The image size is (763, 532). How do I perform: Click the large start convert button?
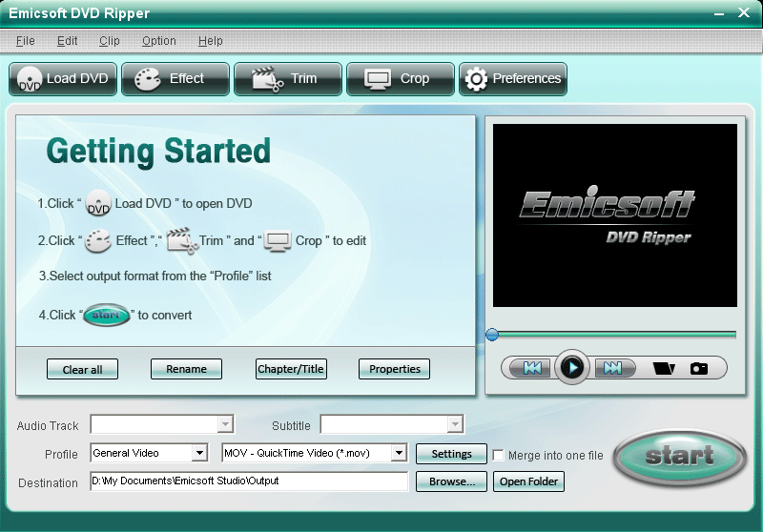point(679,456)
